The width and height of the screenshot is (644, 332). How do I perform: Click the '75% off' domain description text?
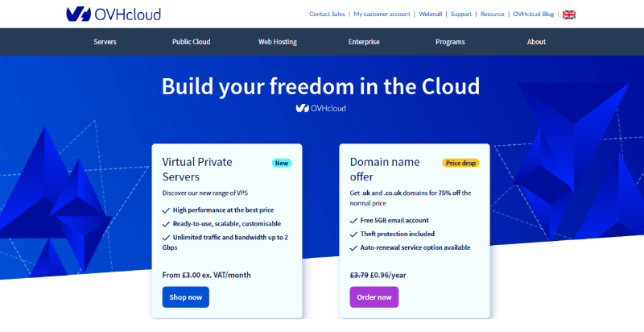411,197
